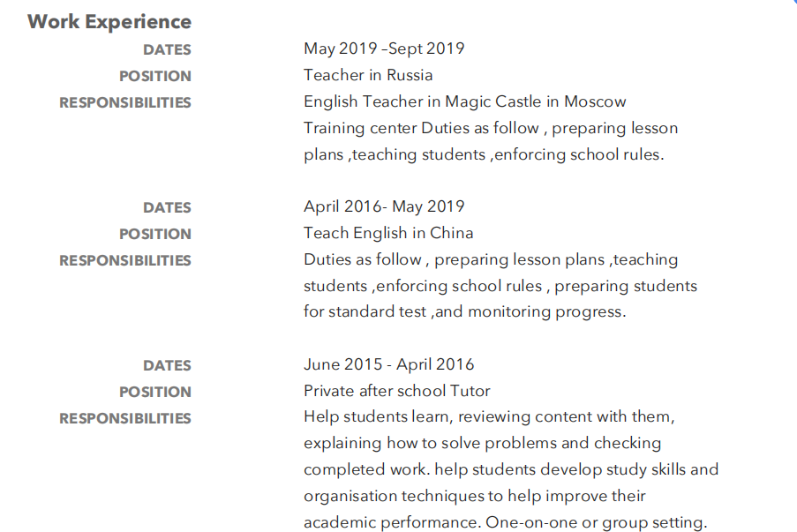This screenshot has height=532, width=797.
Task: Click the date range April 2016- May 2019
Action: point(384,206)
